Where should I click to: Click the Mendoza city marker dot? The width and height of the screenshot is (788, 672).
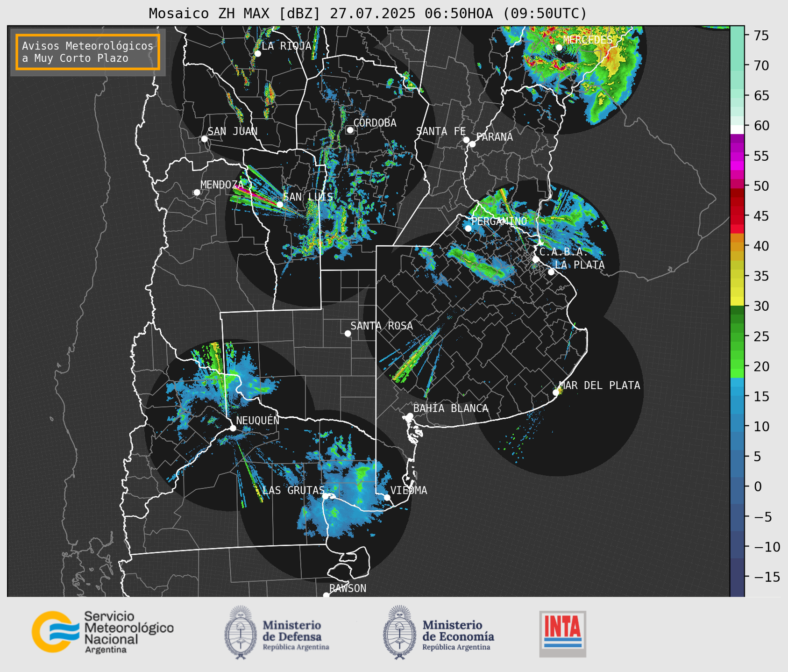click(x=197, y=193)
